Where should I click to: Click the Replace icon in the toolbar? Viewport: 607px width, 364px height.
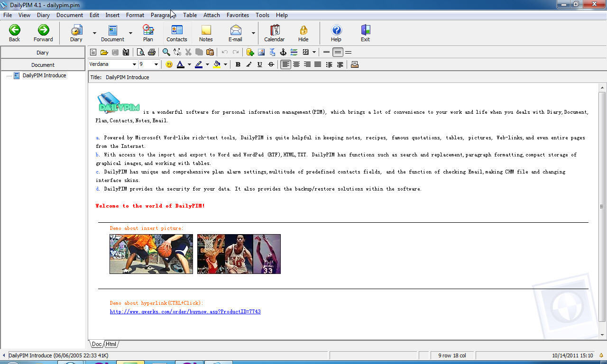point(177,52)
